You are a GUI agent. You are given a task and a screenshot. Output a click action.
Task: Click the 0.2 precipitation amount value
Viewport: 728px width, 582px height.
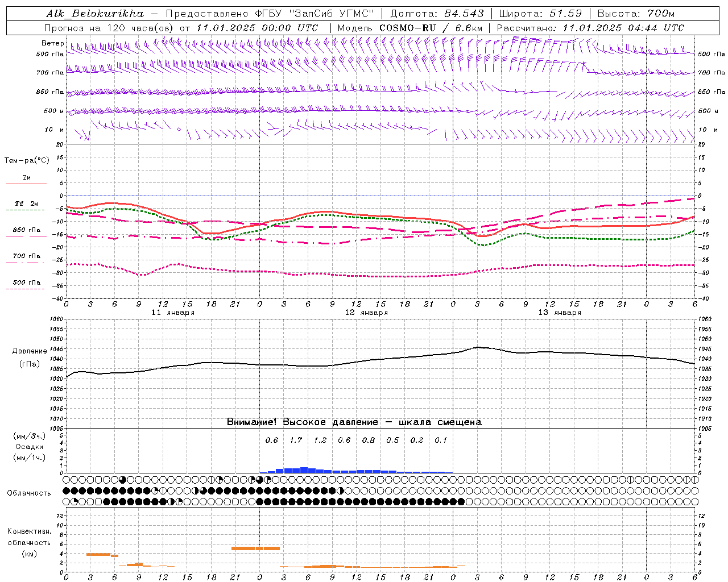[417, 440]
